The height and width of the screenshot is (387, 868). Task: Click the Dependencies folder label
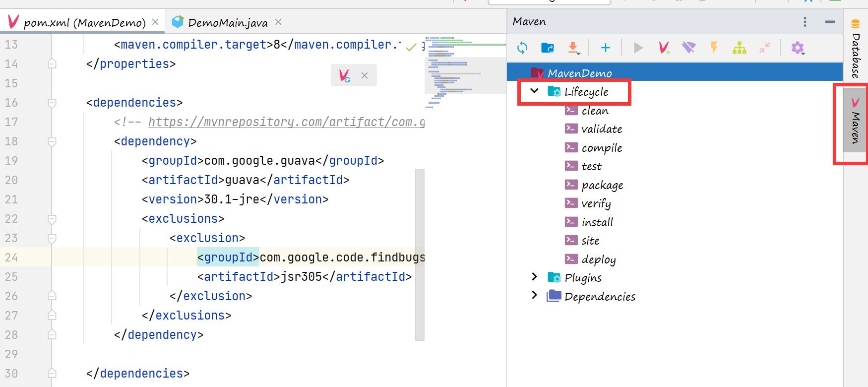(x=600, y=297)
